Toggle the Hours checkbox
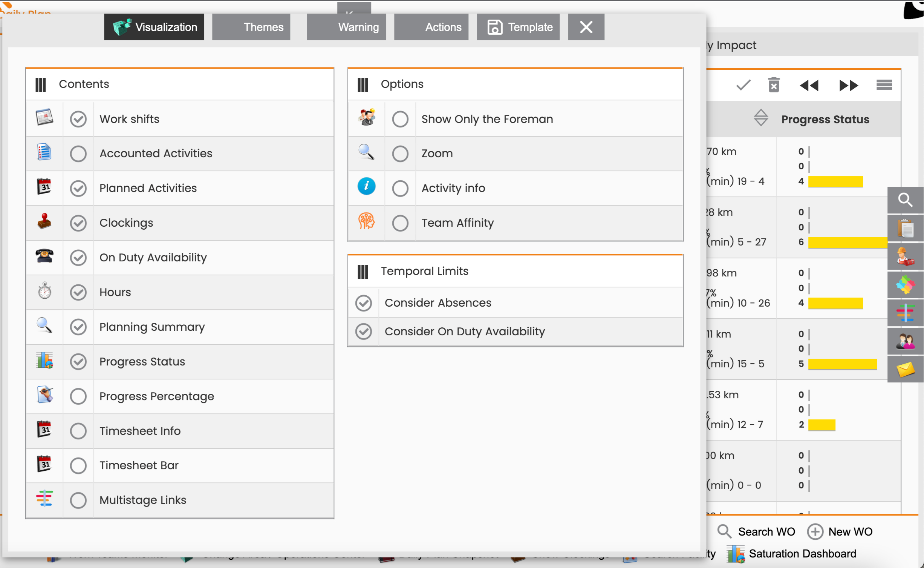 coord(78,293)
